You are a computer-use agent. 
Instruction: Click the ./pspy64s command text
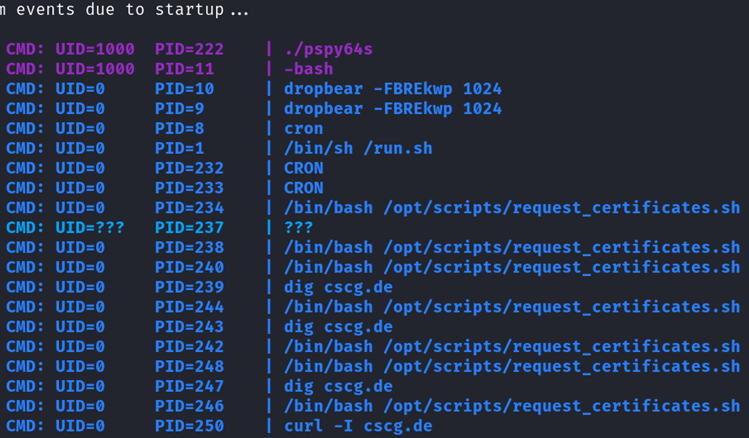coord(328,49)
